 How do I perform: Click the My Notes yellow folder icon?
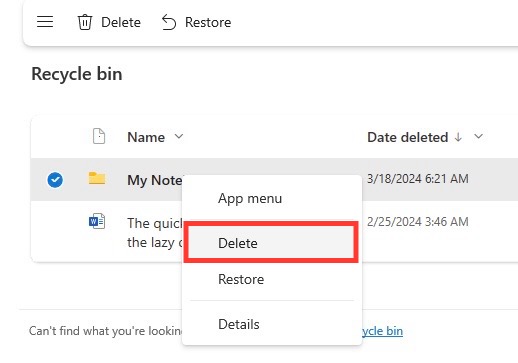[97, 178]
